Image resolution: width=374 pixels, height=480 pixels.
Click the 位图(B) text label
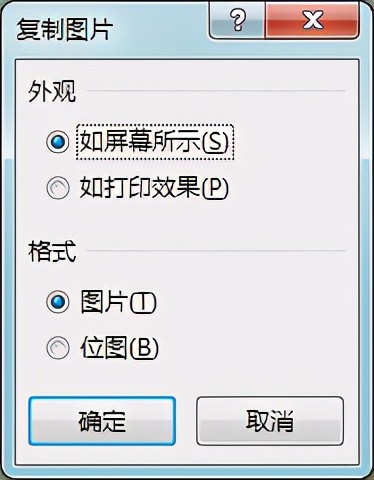[119, 348]
